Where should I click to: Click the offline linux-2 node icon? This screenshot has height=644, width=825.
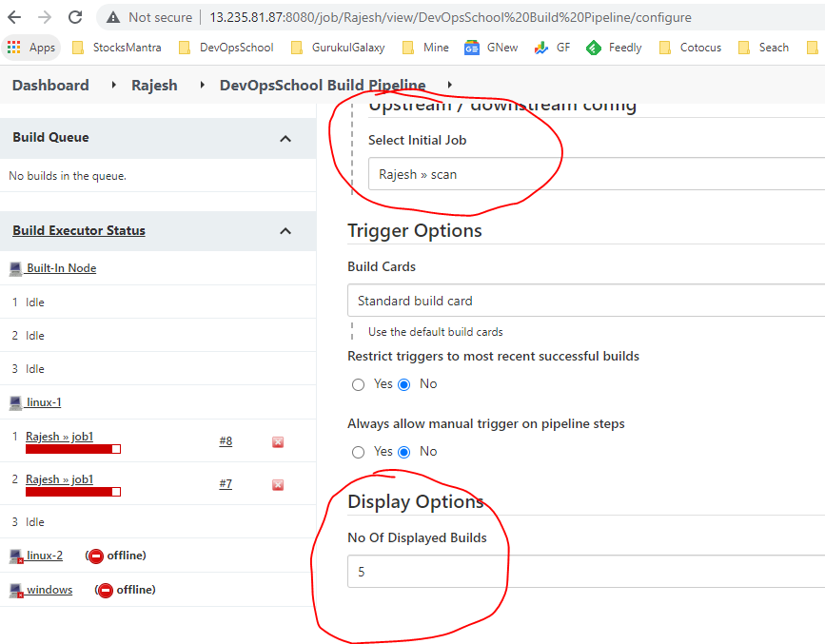coord(16,556)
